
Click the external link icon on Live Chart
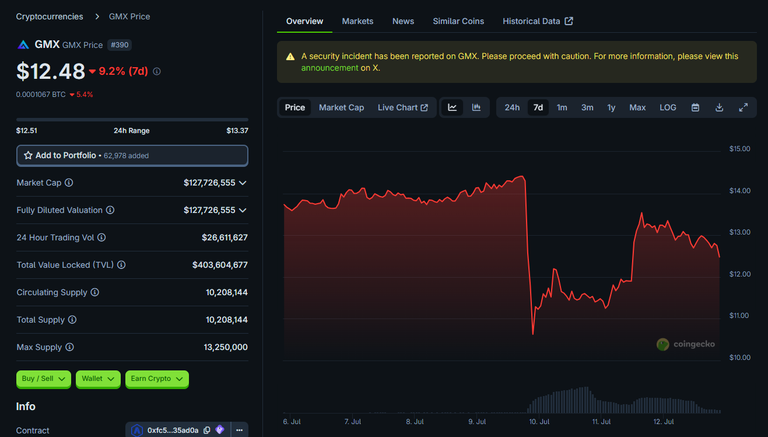pos(424,108)
